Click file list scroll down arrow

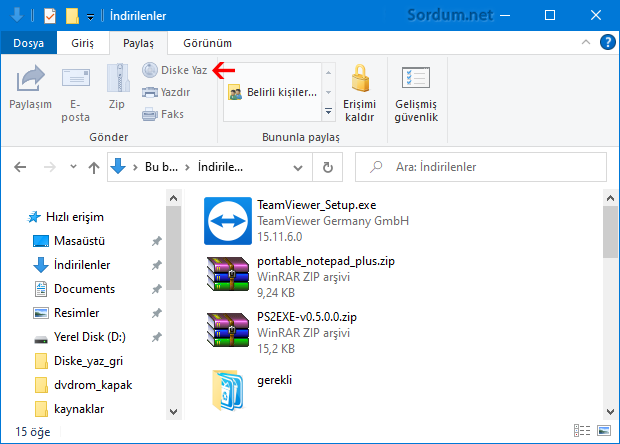(611, 412)
